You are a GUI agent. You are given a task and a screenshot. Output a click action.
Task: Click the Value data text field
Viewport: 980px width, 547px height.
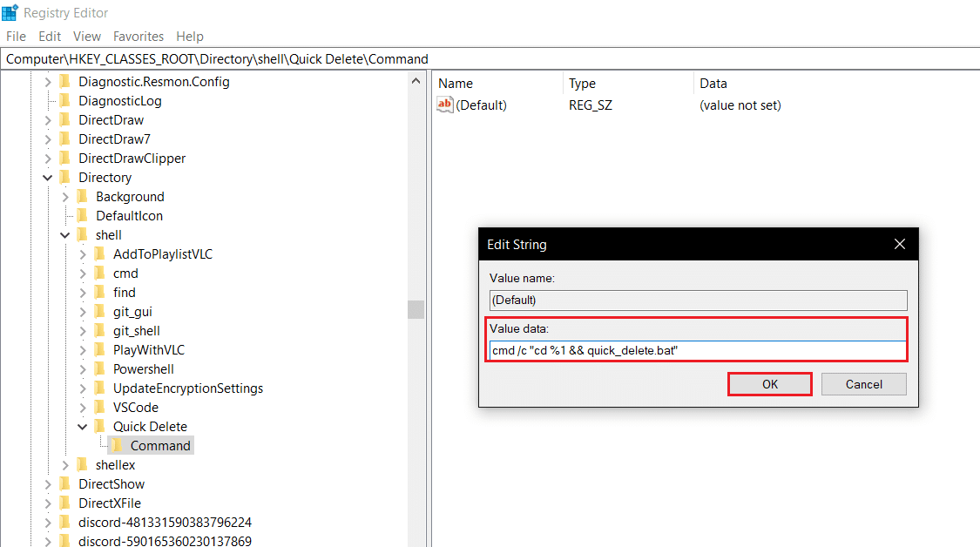click(x=698, y=351)
